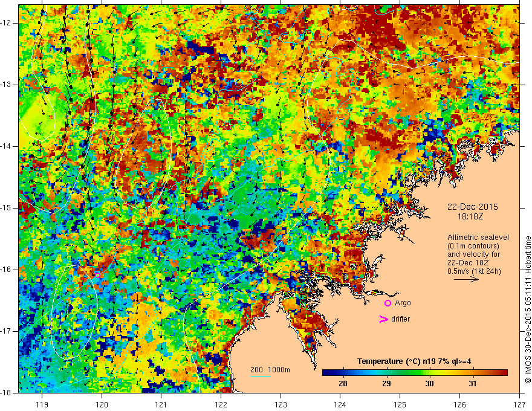532x411 pixels.
Task: Click the '-13' latitude axis label
Action: click(x=6, y=85)
